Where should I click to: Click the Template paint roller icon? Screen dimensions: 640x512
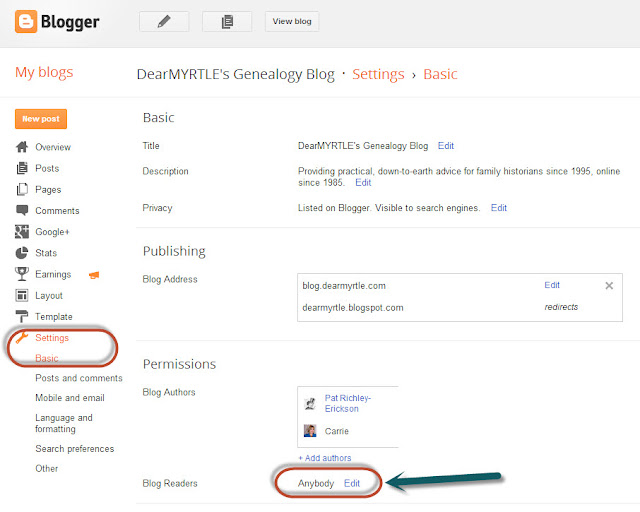point(22,316)
